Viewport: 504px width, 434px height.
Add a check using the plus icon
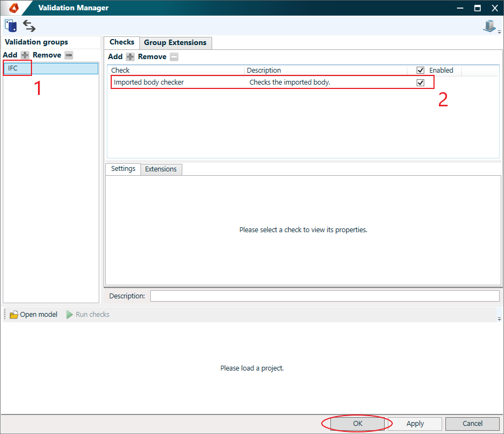tap(130, 57)
